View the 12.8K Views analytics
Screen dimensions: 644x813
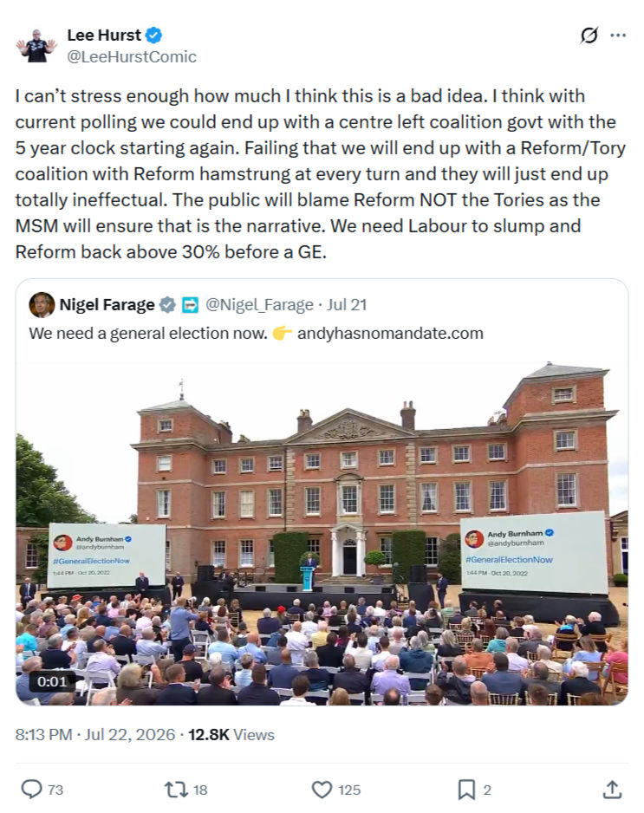pyautogui.click(x=231, y=735)
